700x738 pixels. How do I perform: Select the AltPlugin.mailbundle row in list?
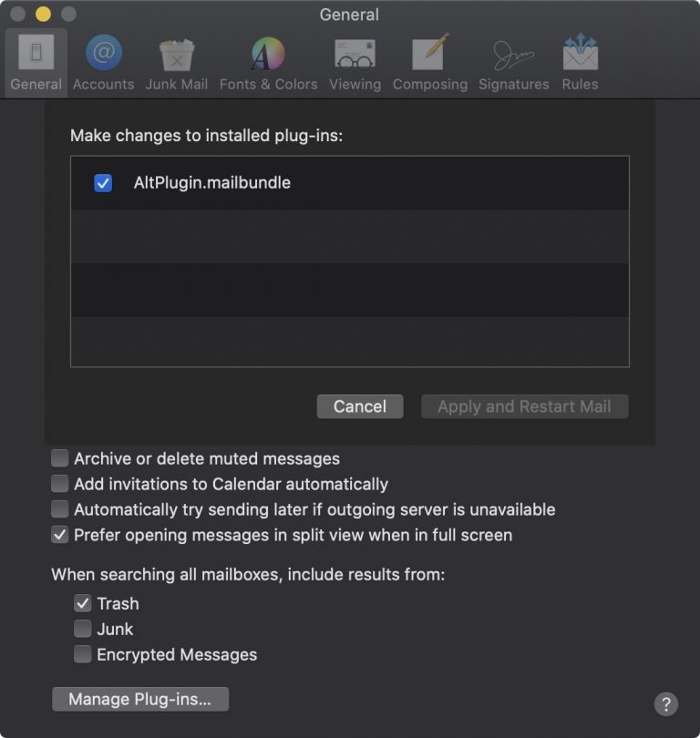pyautogui.click(x=365, y=183)
